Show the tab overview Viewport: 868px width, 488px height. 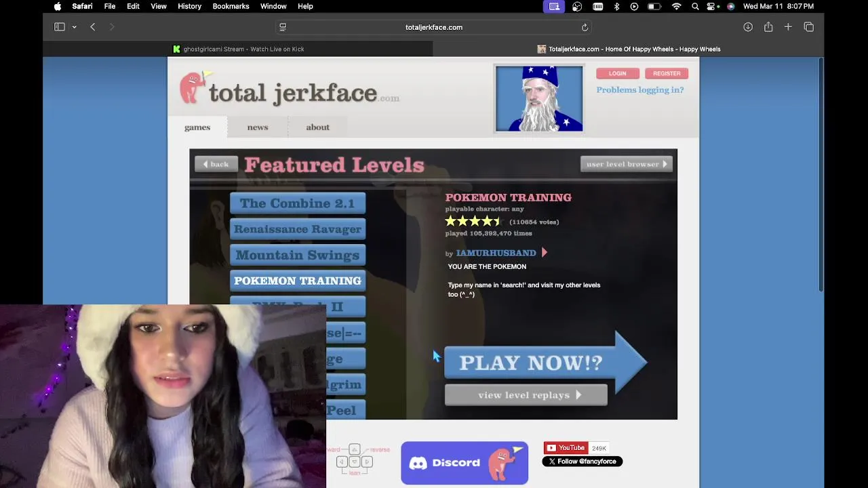coord(808,27)
